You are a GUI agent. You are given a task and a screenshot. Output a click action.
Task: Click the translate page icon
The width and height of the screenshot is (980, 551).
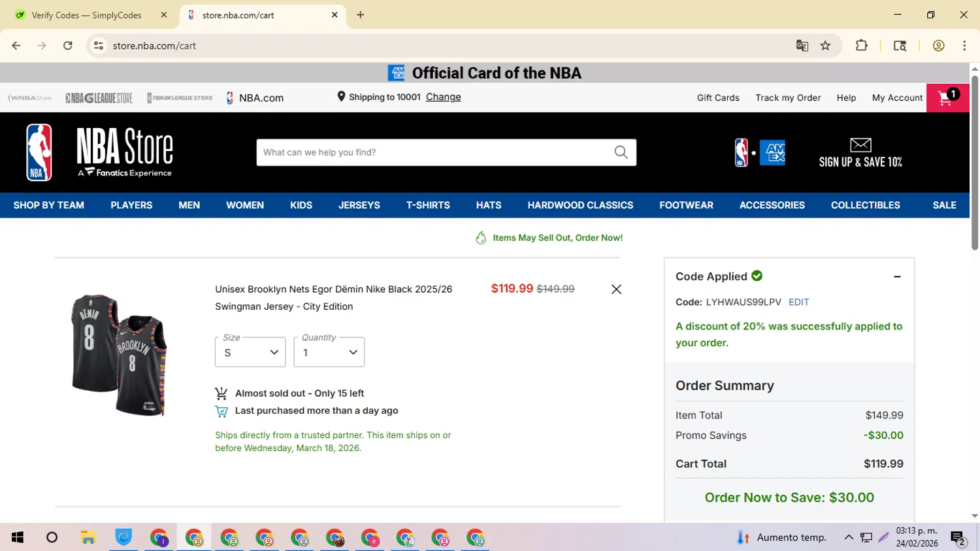coord(802,46)
